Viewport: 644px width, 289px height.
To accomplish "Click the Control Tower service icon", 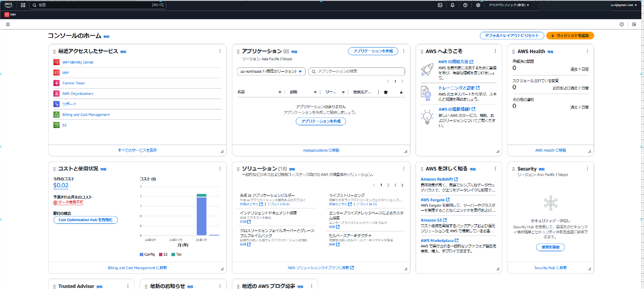I will 56,83.
